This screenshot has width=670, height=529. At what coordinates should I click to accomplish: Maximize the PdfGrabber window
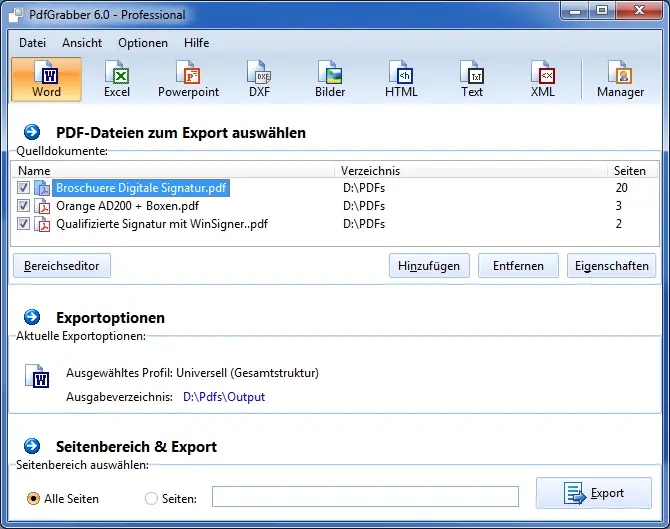(x=602, y=11)
